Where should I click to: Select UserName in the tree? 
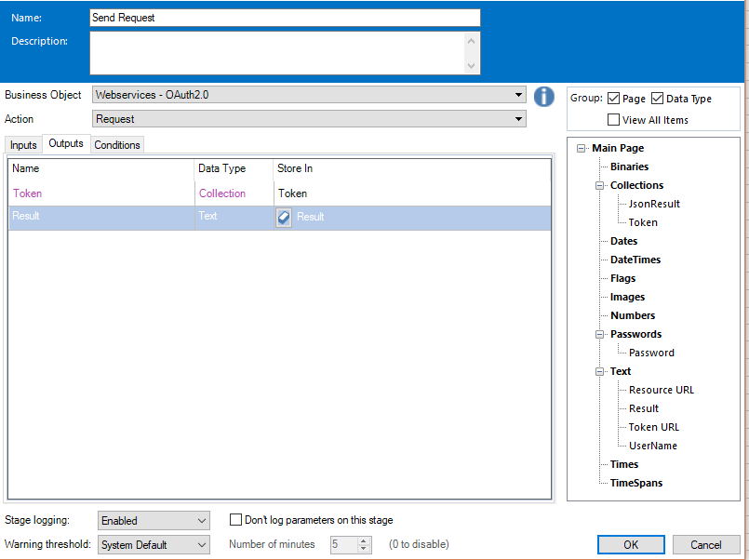653,446
